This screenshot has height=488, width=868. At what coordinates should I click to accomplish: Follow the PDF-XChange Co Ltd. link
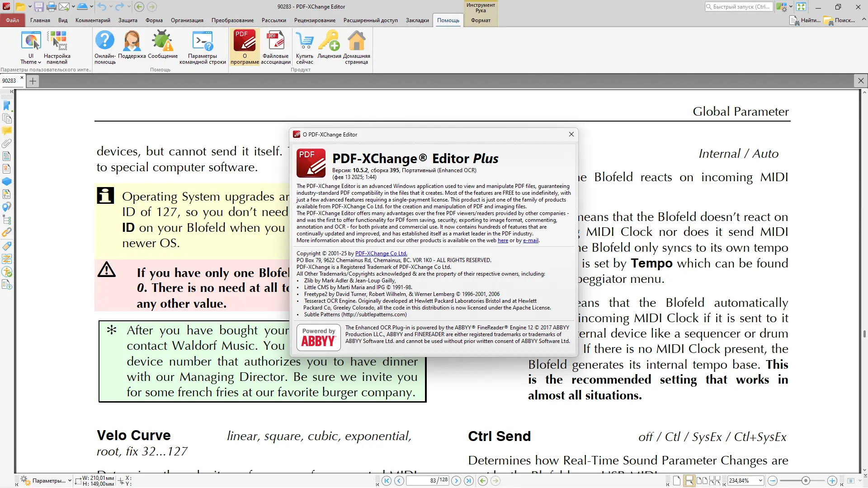pyautogui.click(x=381, y=253)
